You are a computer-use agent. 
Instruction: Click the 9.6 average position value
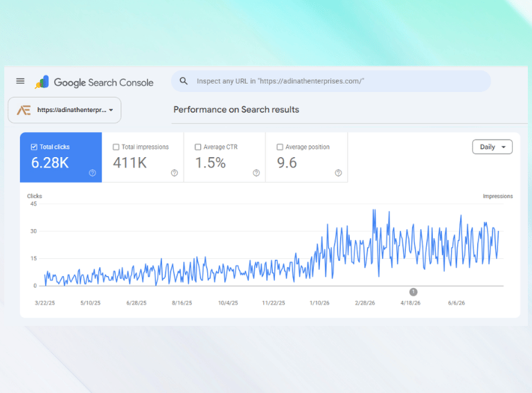coord(287,163)
